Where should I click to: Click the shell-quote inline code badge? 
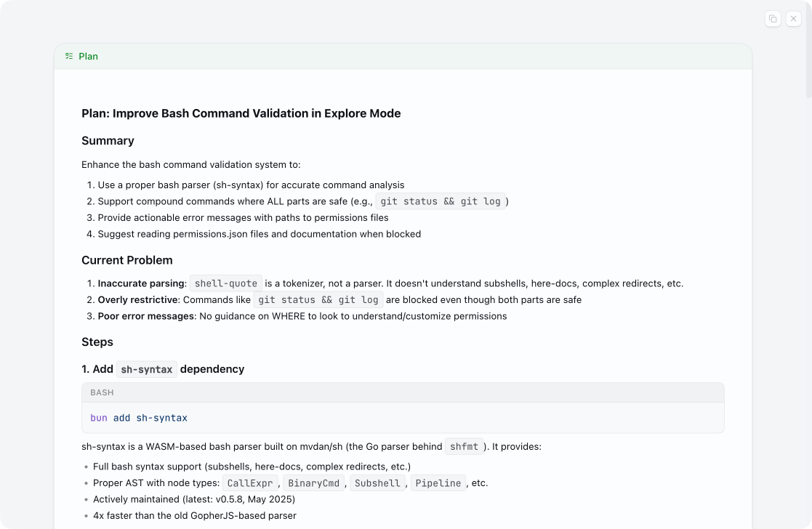coord(225,283)
